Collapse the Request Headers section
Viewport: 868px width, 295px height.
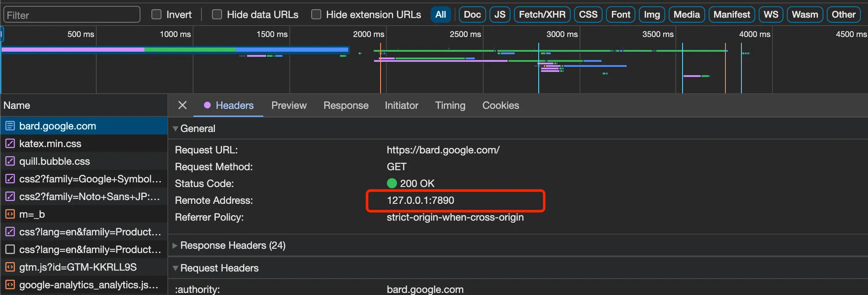coord(175,268)
